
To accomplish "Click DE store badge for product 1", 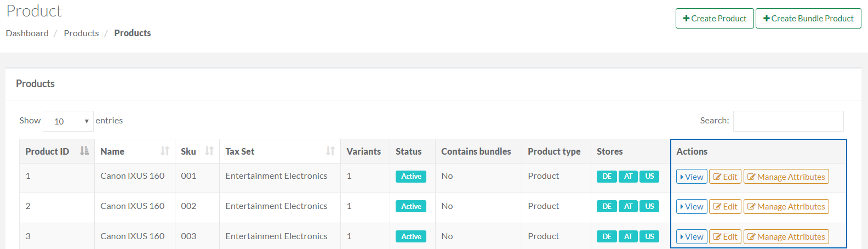I will pyautogui.click(x=607, y=177).
